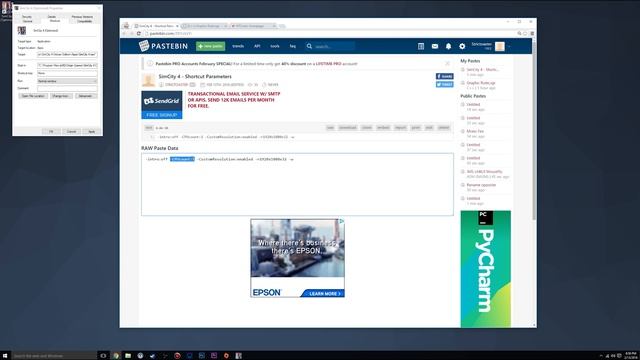Click the Start in field
Viewport: 640px width, 360px height.
point(67,65)
